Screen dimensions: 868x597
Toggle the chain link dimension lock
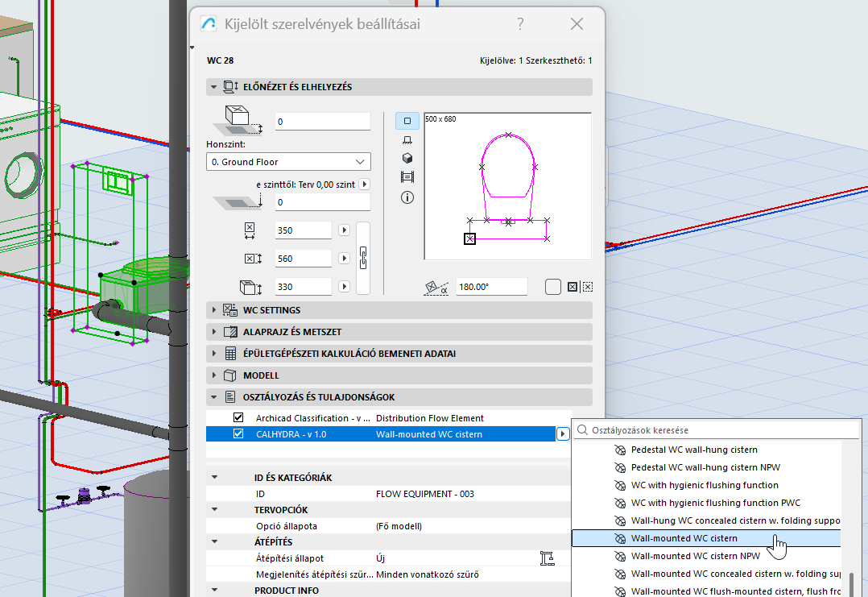click(363, 259)
